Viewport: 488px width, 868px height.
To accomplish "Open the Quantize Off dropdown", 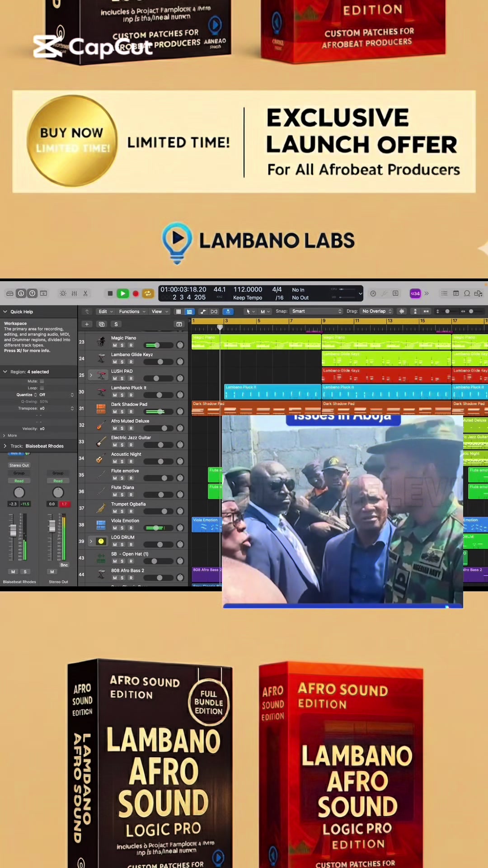I will [56, 395].
